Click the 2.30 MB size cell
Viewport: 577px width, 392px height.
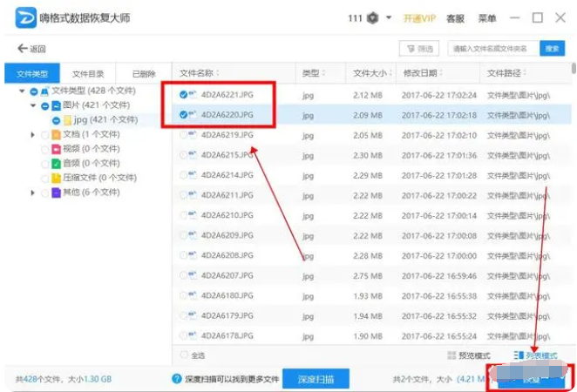tap(368, 156)
